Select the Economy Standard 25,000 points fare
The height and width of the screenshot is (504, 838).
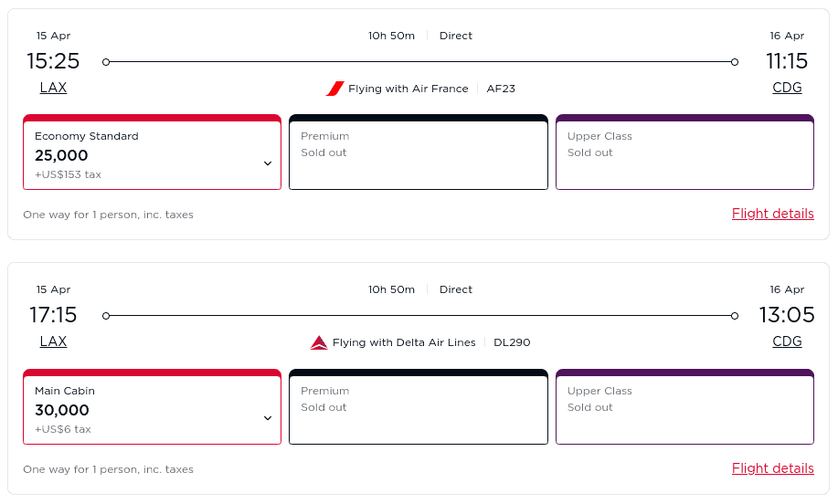click(137, 155)
